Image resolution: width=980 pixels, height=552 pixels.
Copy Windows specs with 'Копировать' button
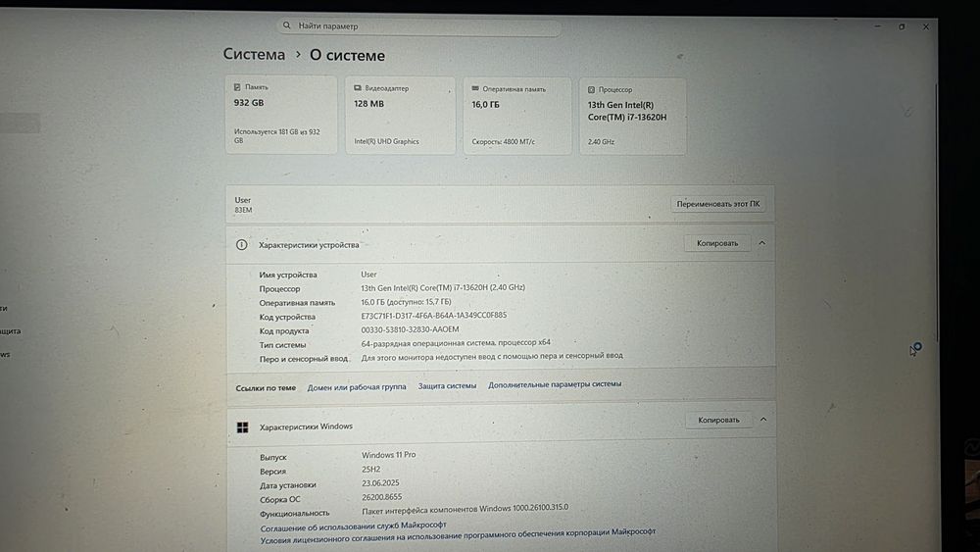718,420
